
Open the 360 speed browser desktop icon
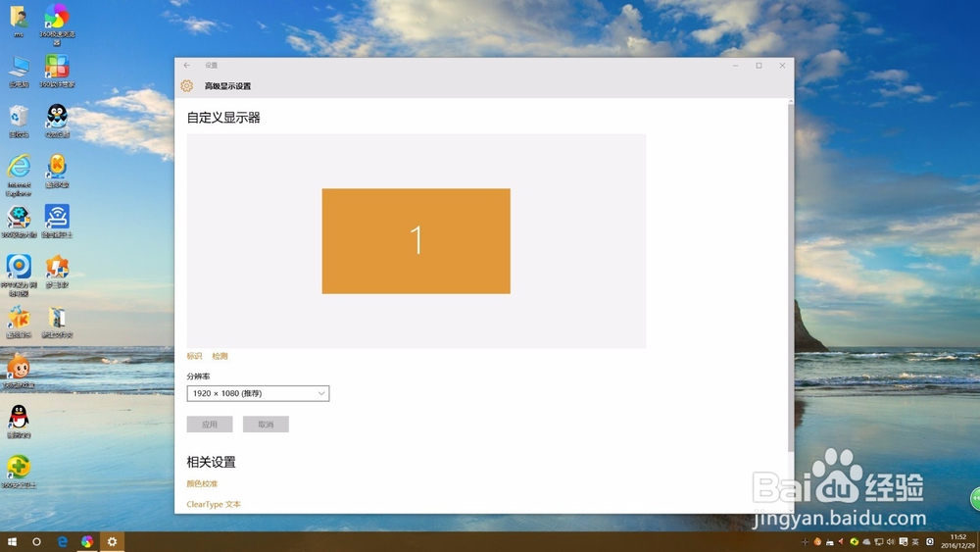click(57, 24)
